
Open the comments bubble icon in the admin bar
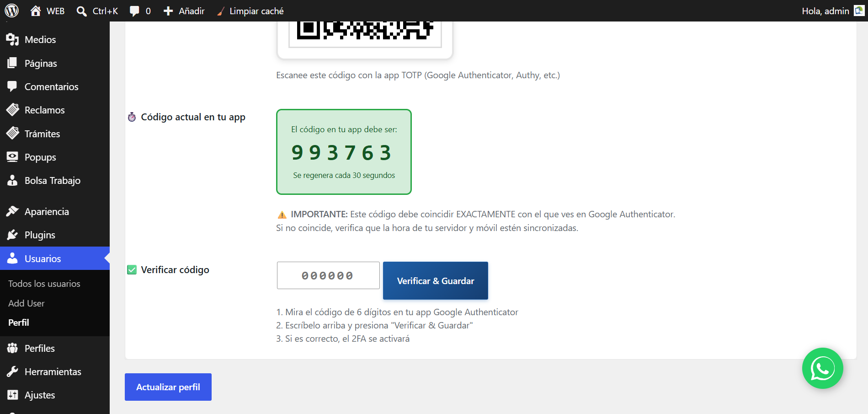134,11
